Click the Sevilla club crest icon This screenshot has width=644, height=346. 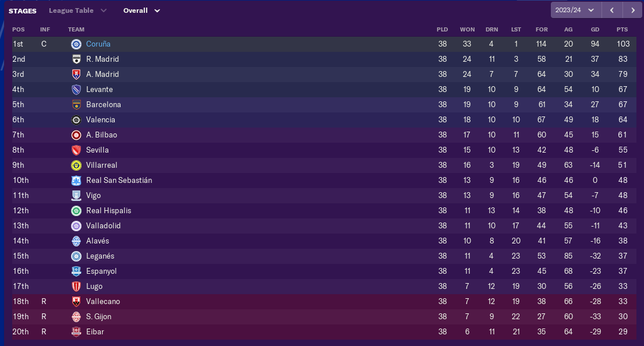(76, 150)
